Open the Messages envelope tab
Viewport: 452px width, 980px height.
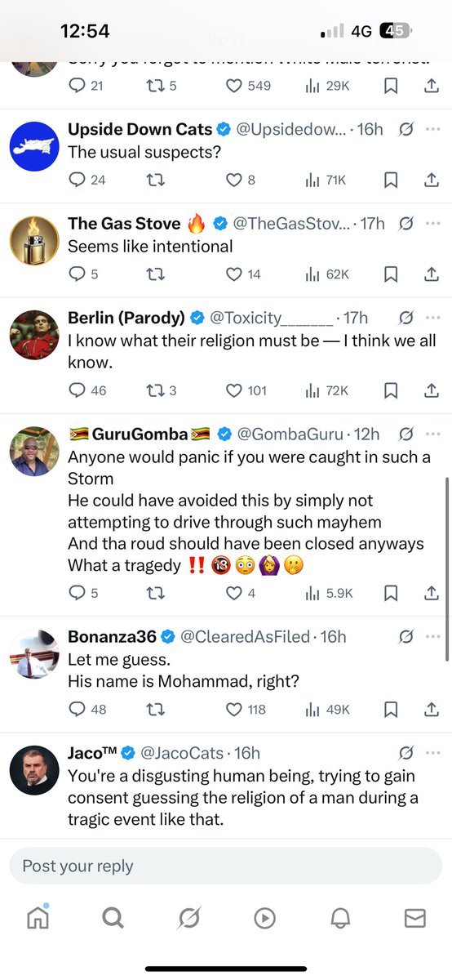click(415, 918)
